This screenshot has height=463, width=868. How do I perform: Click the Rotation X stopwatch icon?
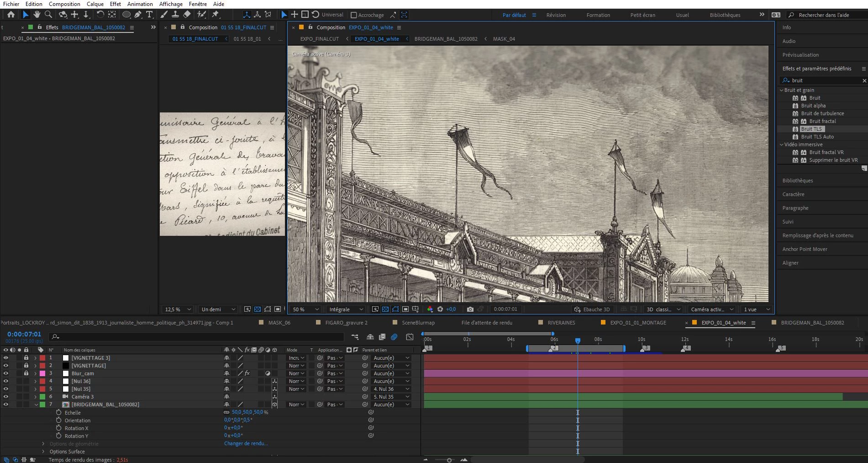coord(58,428)
